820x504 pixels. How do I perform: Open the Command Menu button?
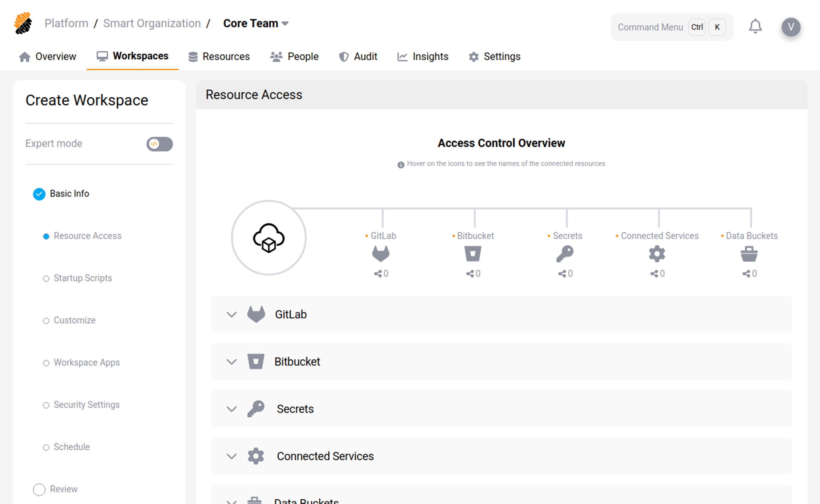coord(671,27)
